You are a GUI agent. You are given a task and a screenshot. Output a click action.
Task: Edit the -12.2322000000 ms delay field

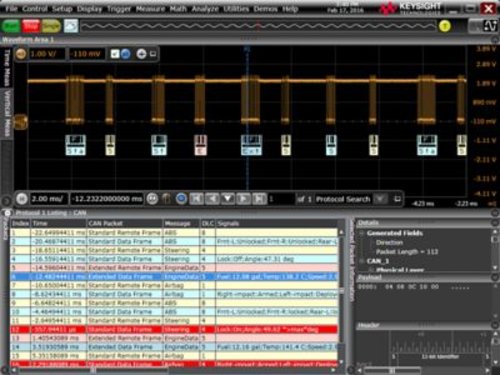107,199
